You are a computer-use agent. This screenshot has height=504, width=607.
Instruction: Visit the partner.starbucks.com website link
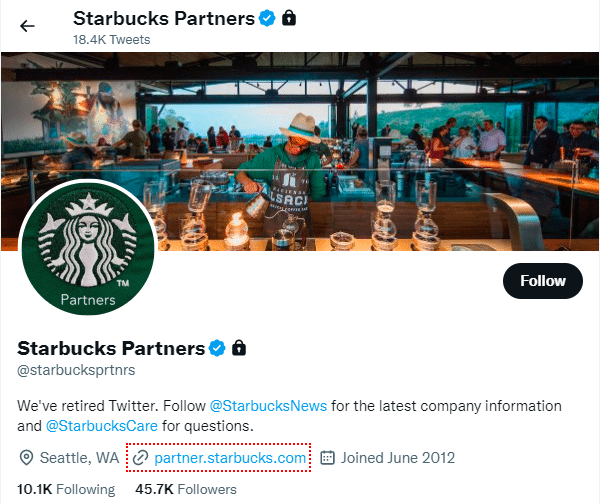pos(230,458)
